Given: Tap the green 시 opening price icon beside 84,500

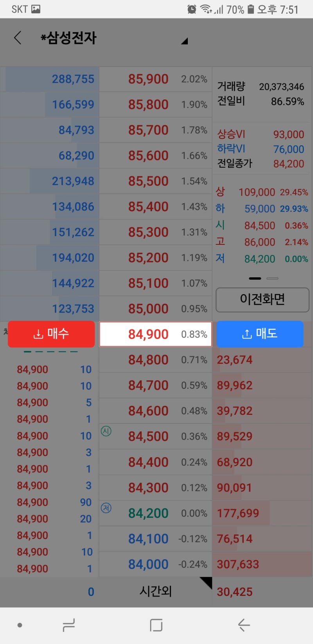Looking at the screenshot, I should click(x=106, y=431).
